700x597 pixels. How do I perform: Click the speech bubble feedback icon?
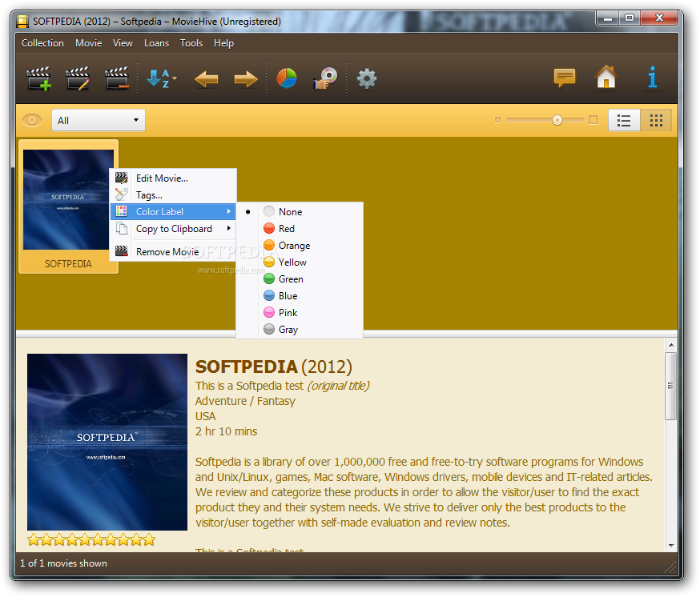(565, 78)
